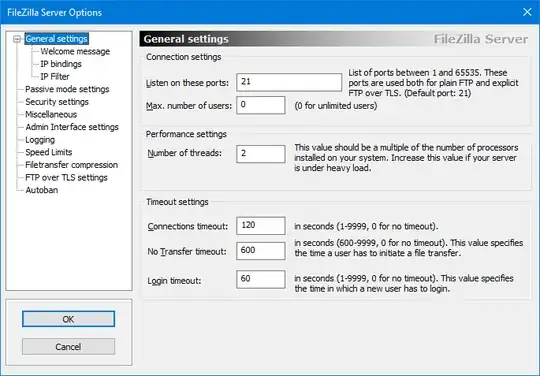Open Security settings page
The image size is (540, 376).
57,102
